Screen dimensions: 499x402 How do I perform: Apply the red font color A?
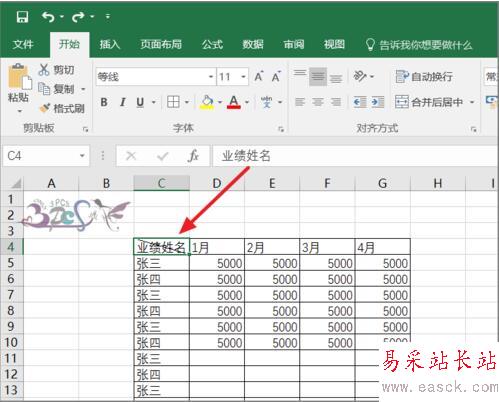coord(234,102)
